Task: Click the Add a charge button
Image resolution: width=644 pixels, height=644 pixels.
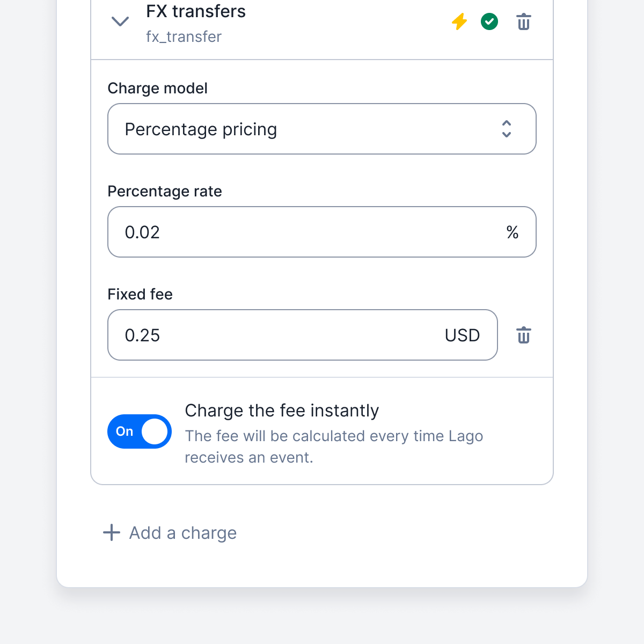Action: (182, 533)
